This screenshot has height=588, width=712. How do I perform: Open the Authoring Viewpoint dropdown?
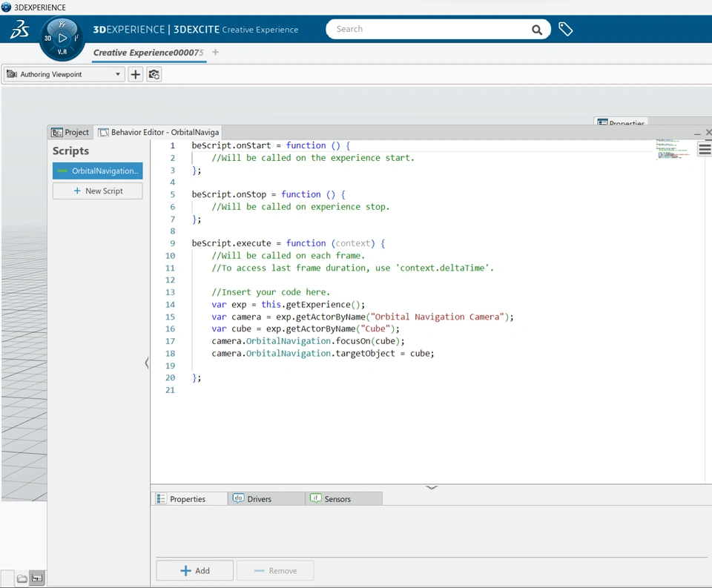coord(64,74)
